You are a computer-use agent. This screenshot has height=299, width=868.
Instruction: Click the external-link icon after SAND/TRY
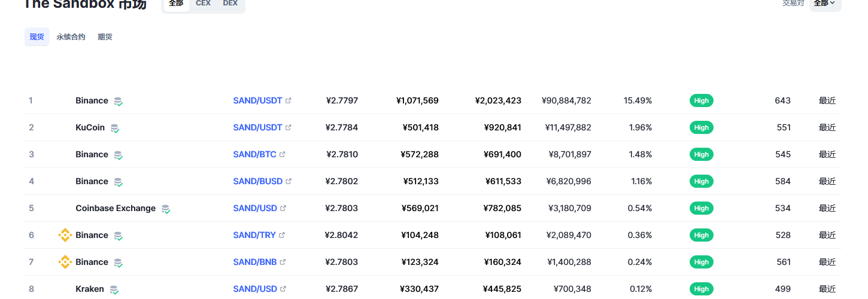(282, 235)
